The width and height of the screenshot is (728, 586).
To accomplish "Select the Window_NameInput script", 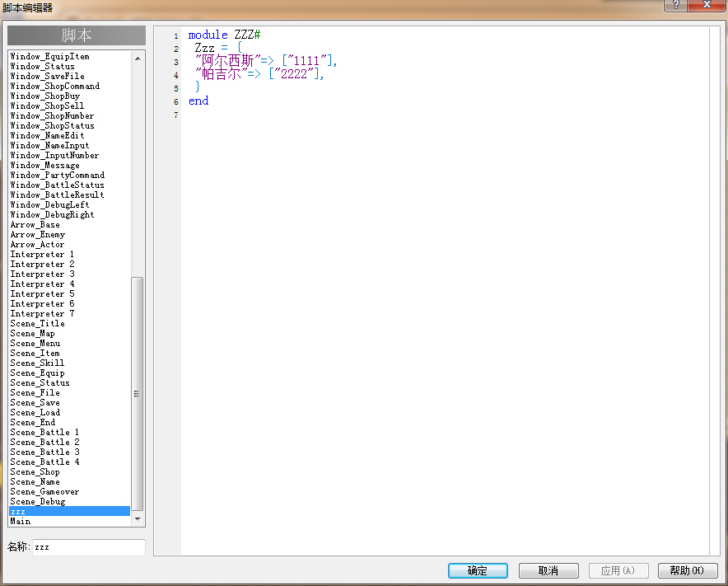I will pos(69,145).
